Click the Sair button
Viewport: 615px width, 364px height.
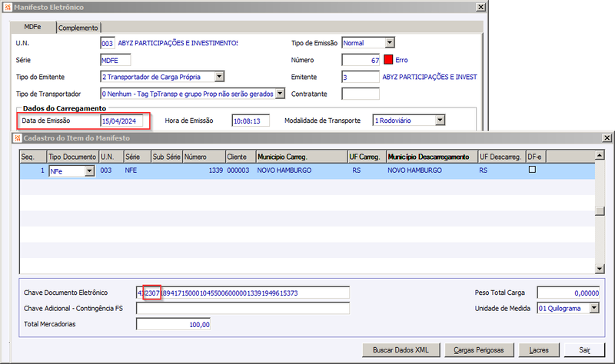pyautogui.click(x=584, y=350)
